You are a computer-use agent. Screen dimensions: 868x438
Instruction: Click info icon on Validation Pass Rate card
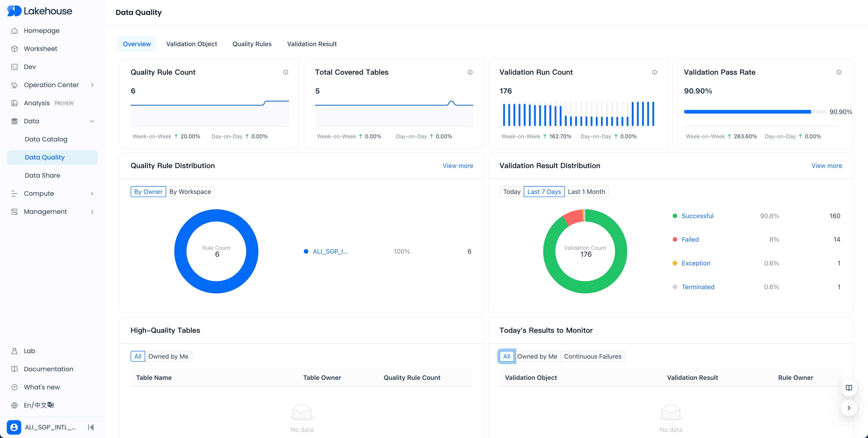point(839,72)
